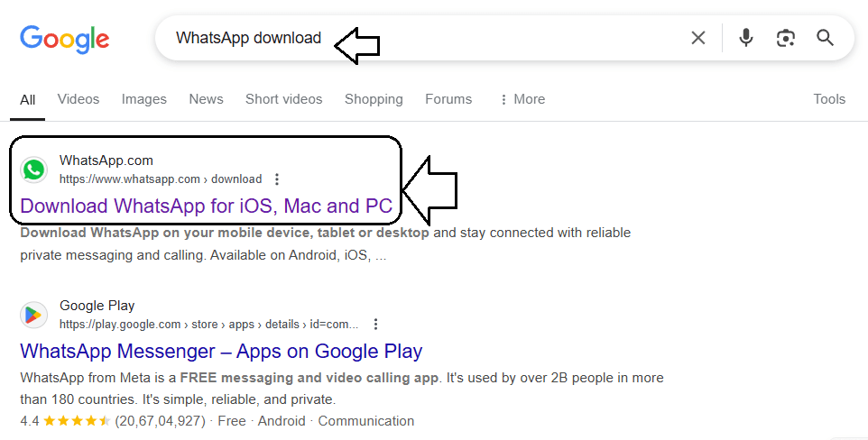Click the WhatsApp green favicon
Viewport: 868px width, 440px height.
[34, 170]
